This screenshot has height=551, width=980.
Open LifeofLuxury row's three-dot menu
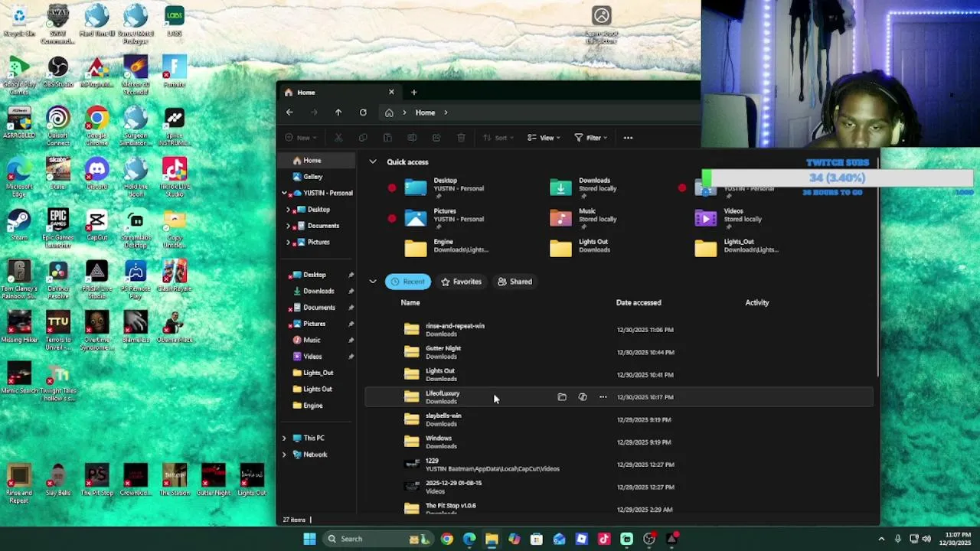603,397
